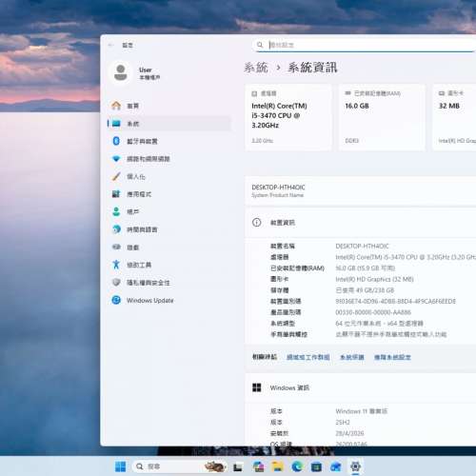This screenshot has width=476, height=476.
Task: Click the search magnifier icon in Settings
Action: [260, 45]
